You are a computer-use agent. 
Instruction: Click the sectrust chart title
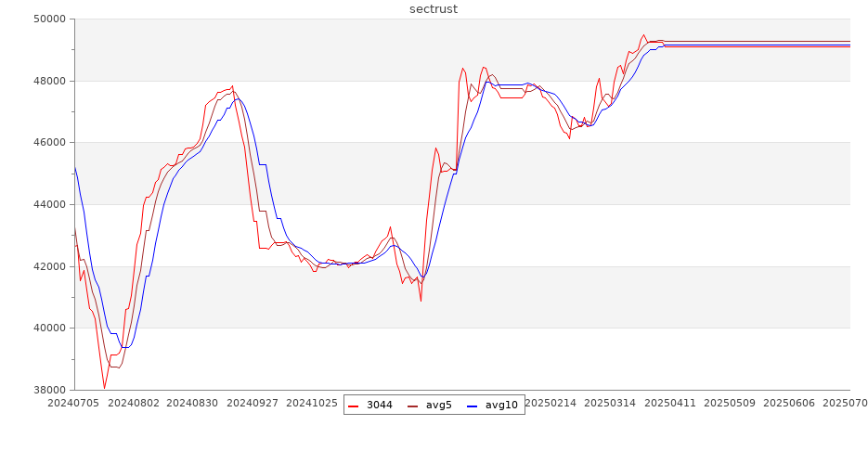(434, 9)
